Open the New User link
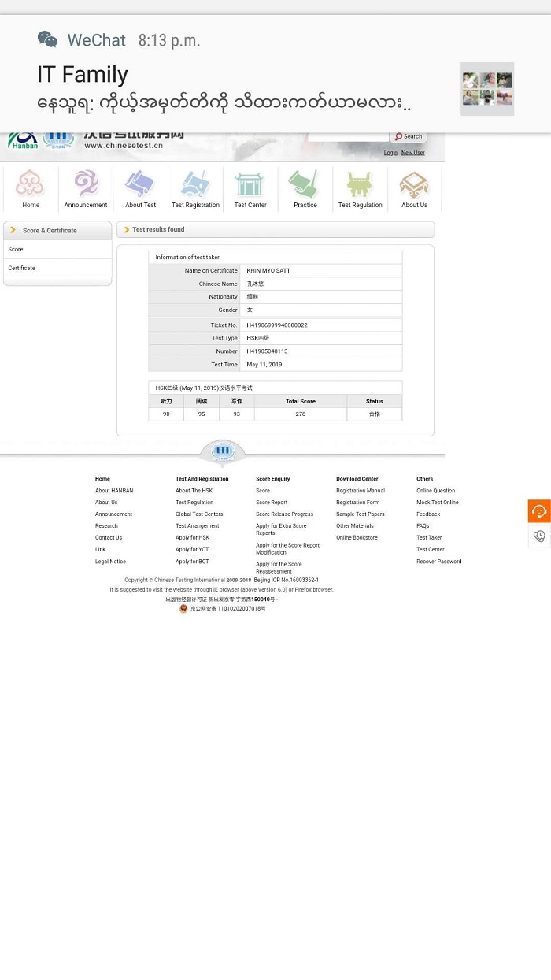Image resolution: width=551 pixels, height=980 pixels. pyautogui.click(x=412, y=153)
